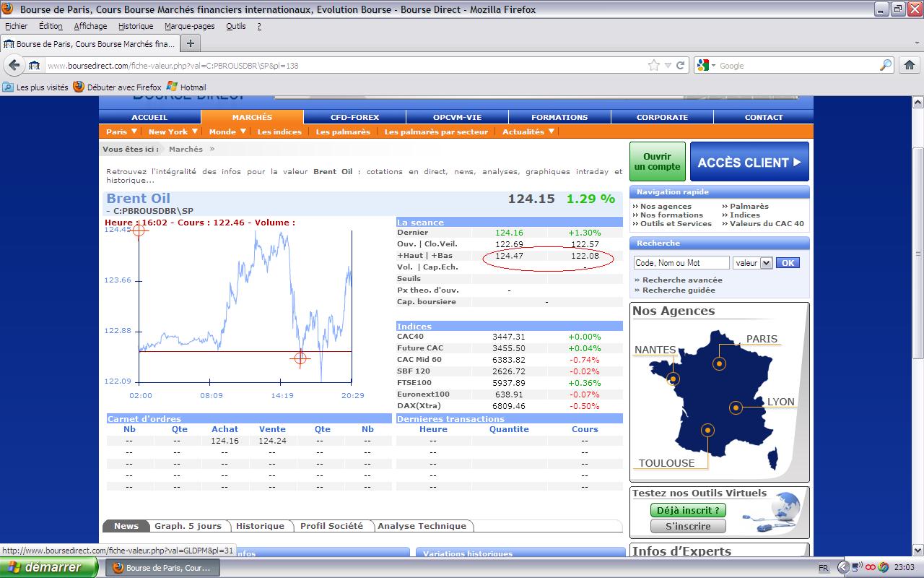Click the S'inscrire button
This screenshot has height=578, width=924.
click(x=688, y=526)
